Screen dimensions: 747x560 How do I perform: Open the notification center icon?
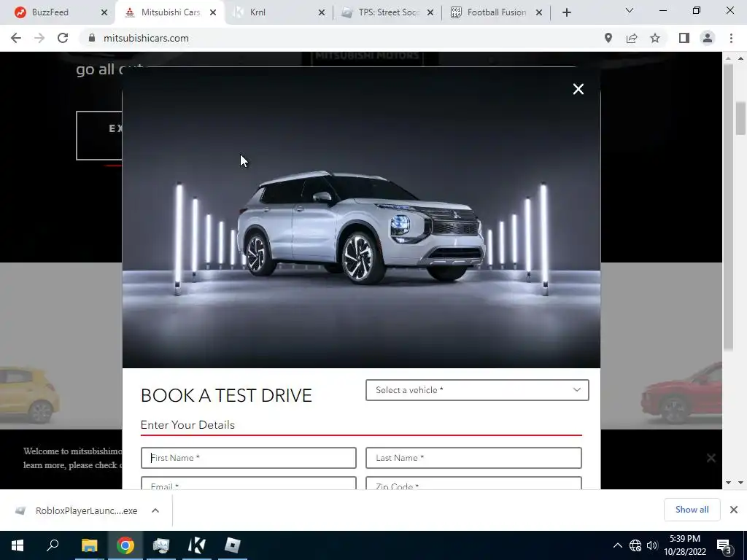click(x=724, y=545)
